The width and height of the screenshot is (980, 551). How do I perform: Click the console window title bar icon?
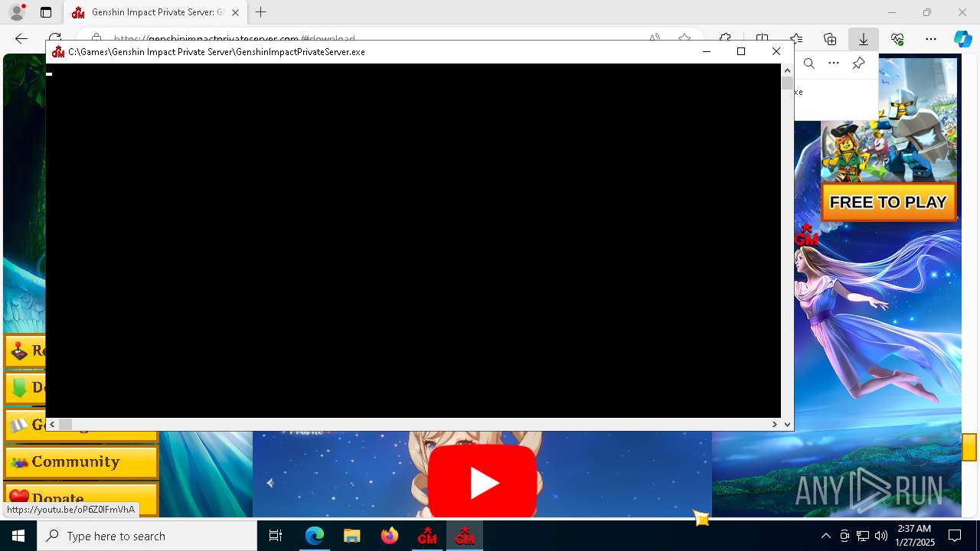pos(58,51)
